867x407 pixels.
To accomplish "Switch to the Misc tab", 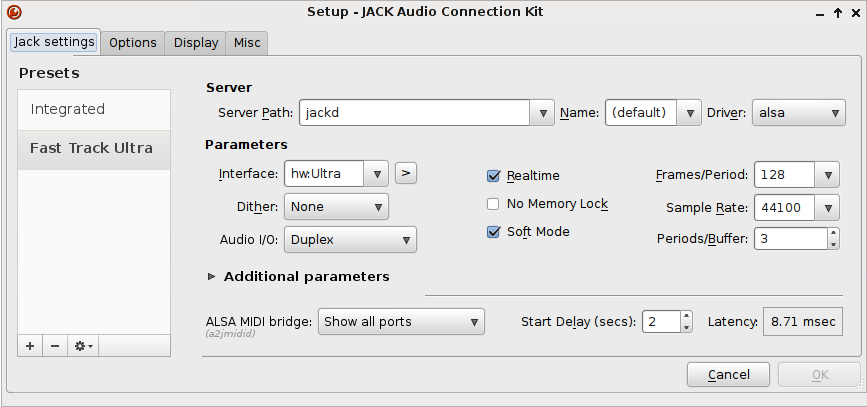I will pyautogui.click(x=247, y=43).
